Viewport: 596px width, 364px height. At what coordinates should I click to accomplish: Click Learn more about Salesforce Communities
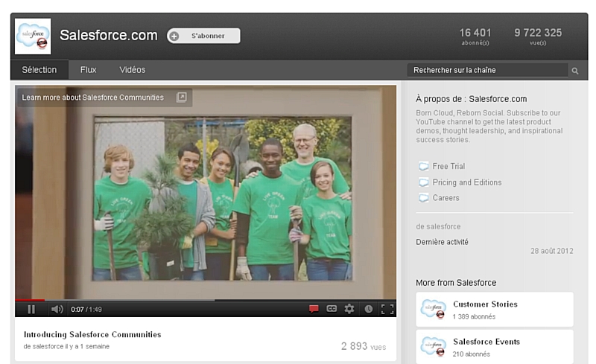click(x=92, y=98)
